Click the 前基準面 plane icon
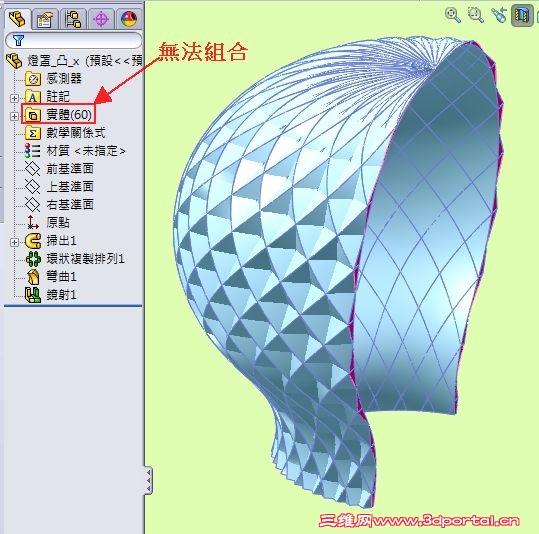539x534 pixels. 33,168
